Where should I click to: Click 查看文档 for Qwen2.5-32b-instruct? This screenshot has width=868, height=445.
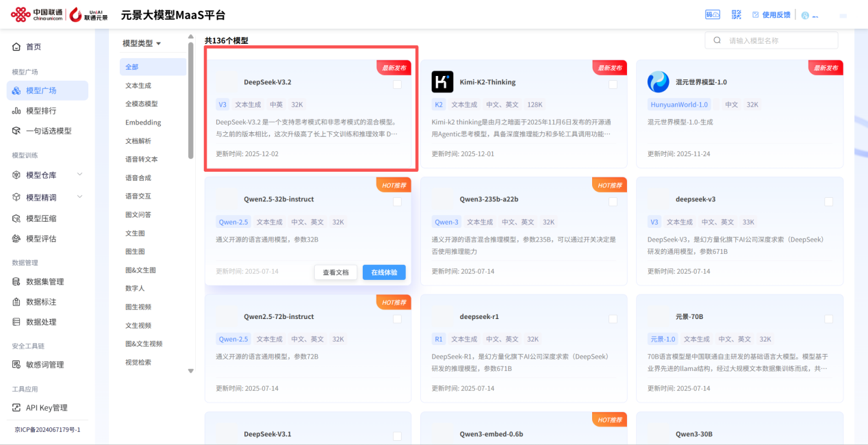[x=335, y=272]
